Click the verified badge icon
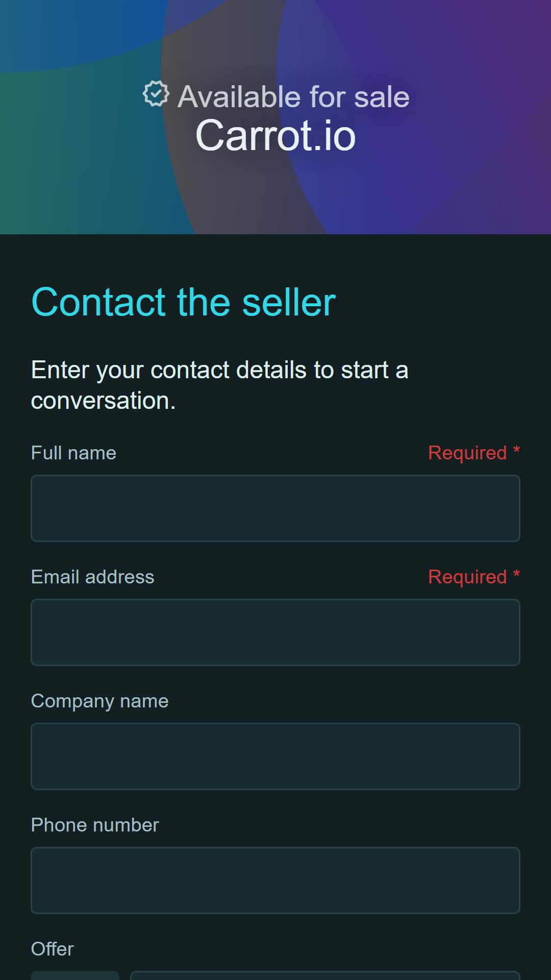551x980 pixels. coord(156,94)
